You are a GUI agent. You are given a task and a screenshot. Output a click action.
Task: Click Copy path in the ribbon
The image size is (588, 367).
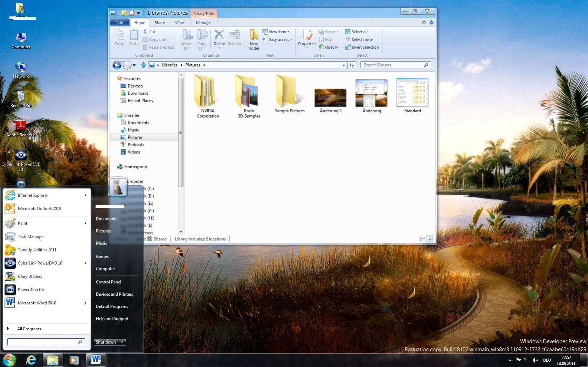155,40
